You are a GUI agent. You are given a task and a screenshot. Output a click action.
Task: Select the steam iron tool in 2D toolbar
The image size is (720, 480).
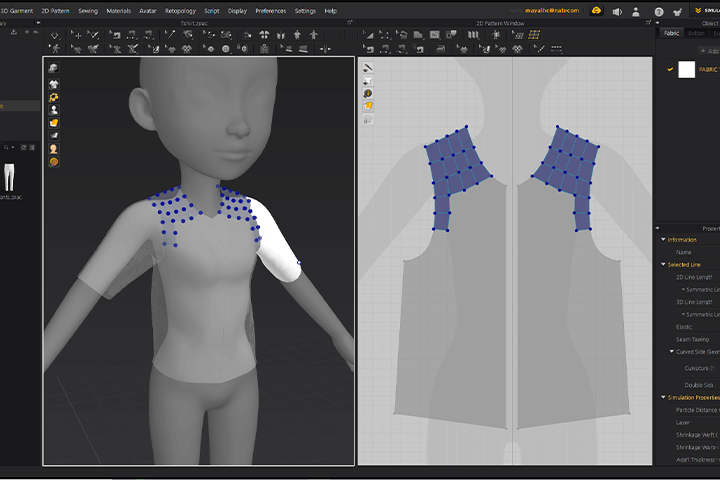[x=440, y=49]
